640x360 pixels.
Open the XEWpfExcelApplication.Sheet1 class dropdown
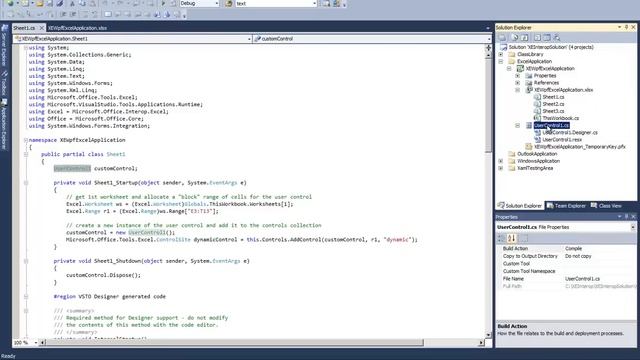(249, 39)
